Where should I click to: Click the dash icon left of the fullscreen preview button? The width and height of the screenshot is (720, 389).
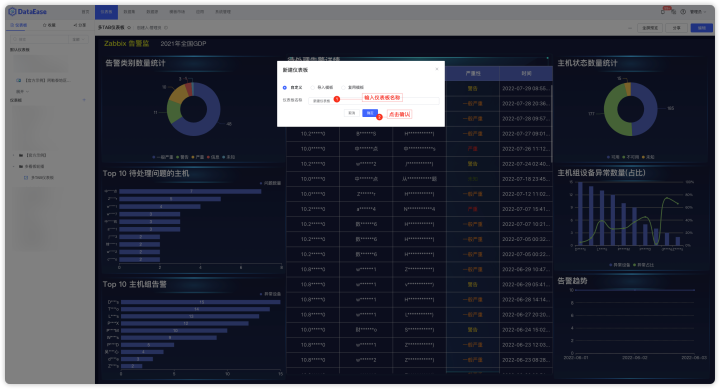tap(630, 28)
